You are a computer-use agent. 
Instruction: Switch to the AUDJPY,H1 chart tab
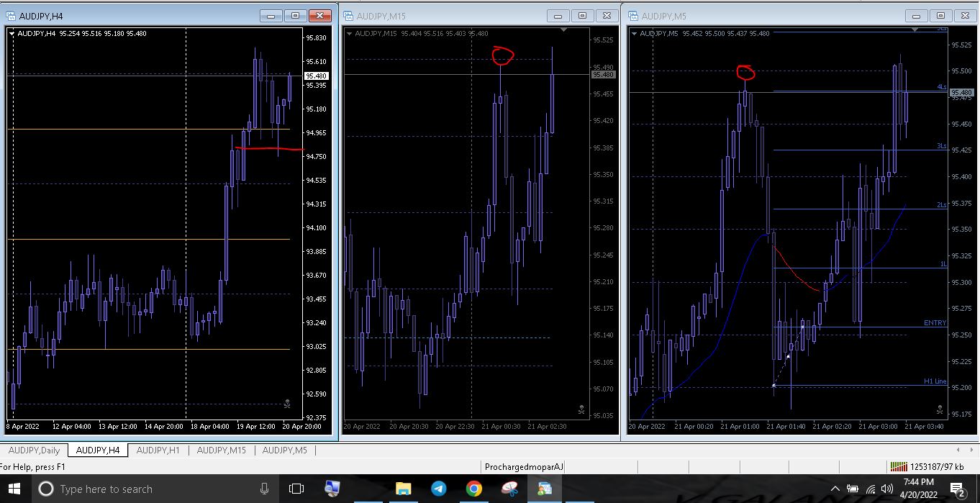point(158,450)
